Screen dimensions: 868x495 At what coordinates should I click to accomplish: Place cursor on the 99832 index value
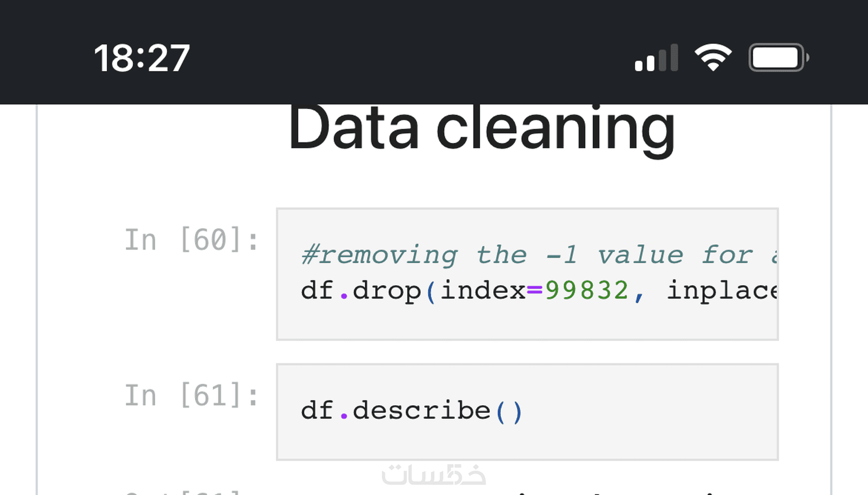coord(586,290)
